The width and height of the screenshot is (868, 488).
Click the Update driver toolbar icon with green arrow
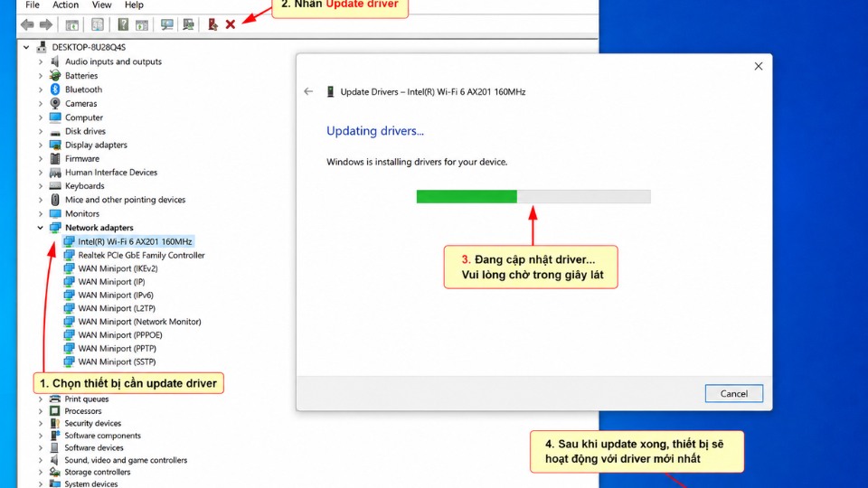[188, 24]
